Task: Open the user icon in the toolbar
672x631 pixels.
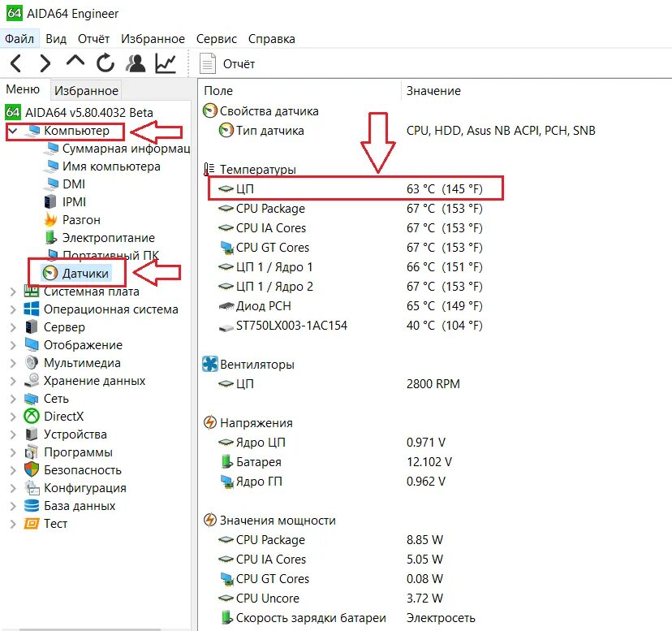Action: [136, 63]
